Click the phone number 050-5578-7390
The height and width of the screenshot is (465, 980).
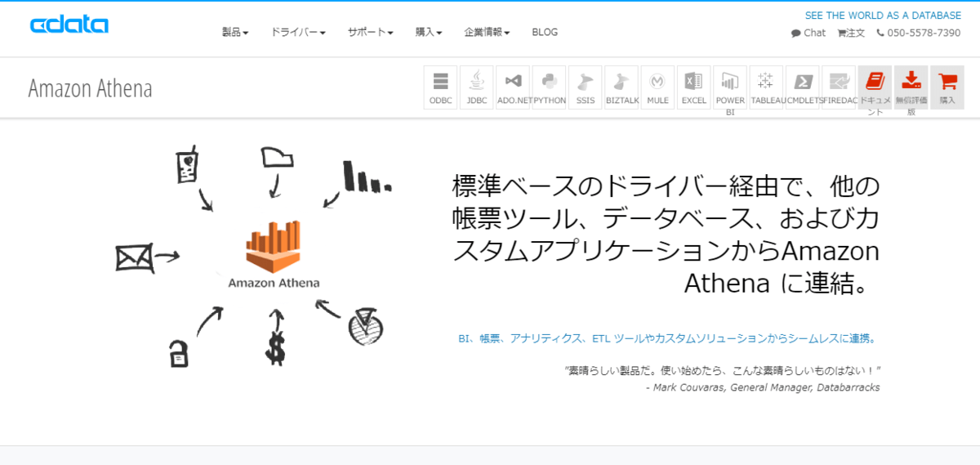click(919, 33)
